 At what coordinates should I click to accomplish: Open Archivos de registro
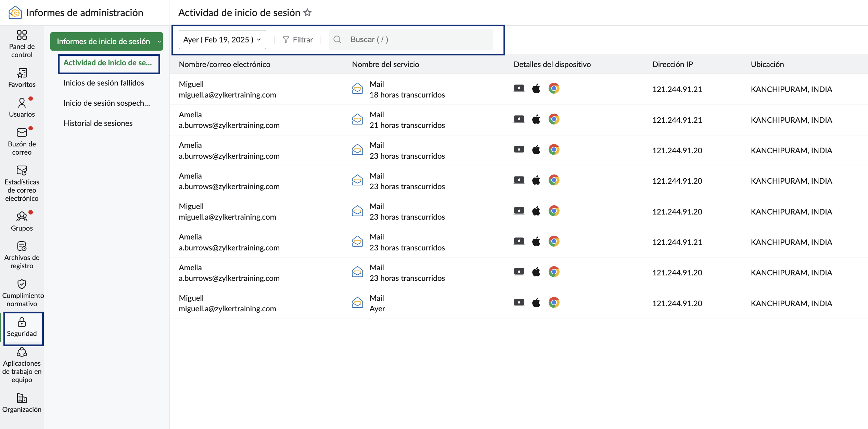22,255
